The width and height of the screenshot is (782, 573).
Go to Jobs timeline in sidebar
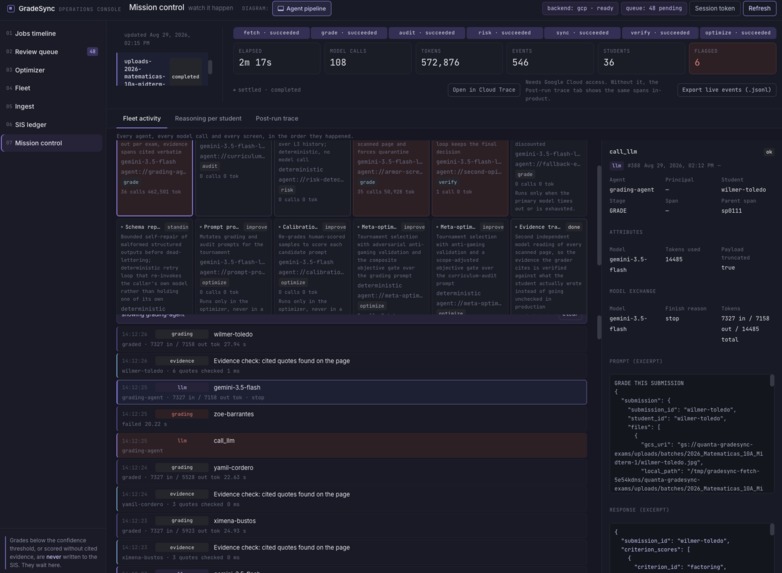click(x=52, y=33)
